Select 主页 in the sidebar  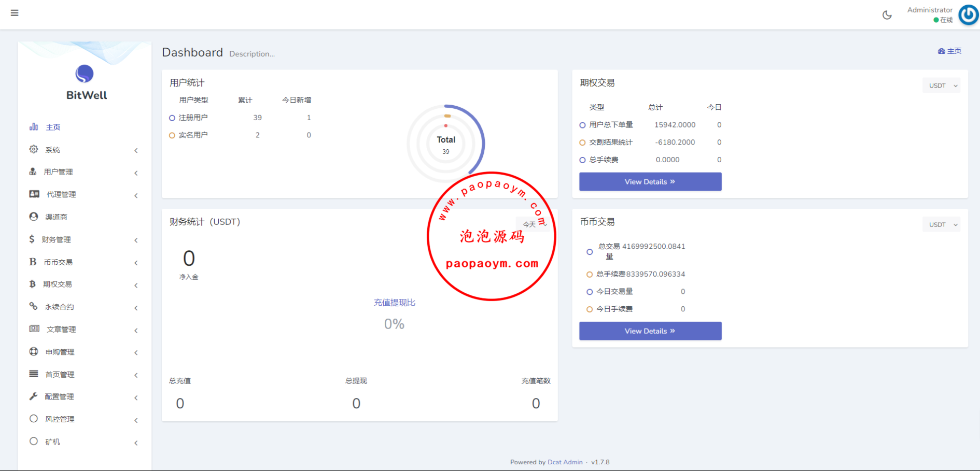[x=53, y=127]
